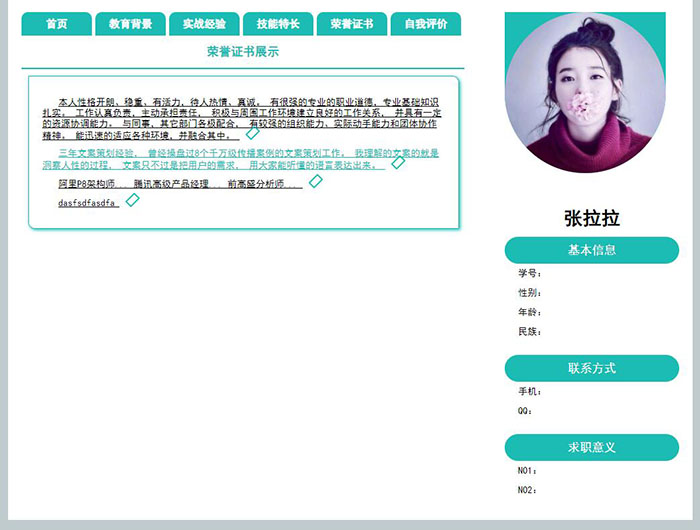The image size is (700, 530).
Task: Select the 技能特长 tab
Action: [278, 24]
